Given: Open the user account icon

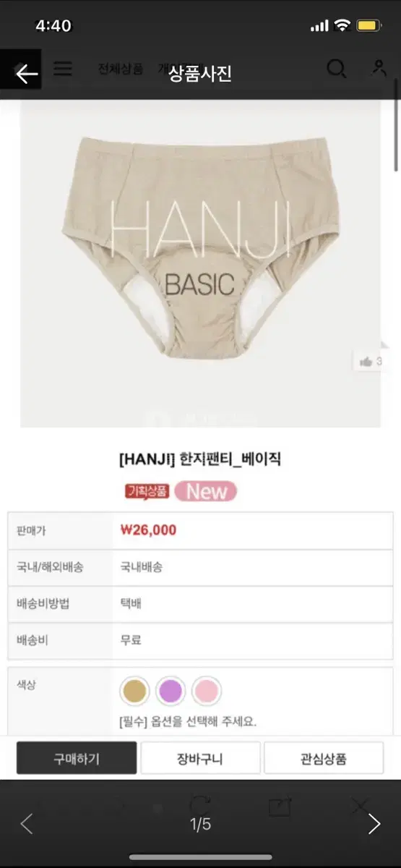Looking at the screenshot, I should [379, 68].
